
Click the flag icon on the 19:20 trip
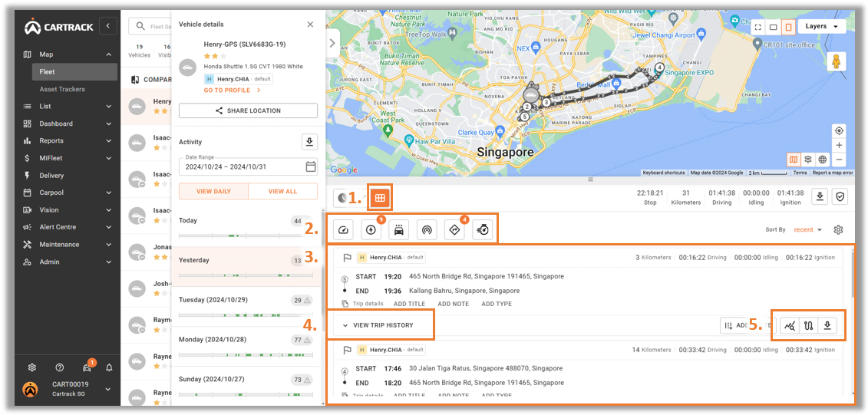[x=347, y=257]
